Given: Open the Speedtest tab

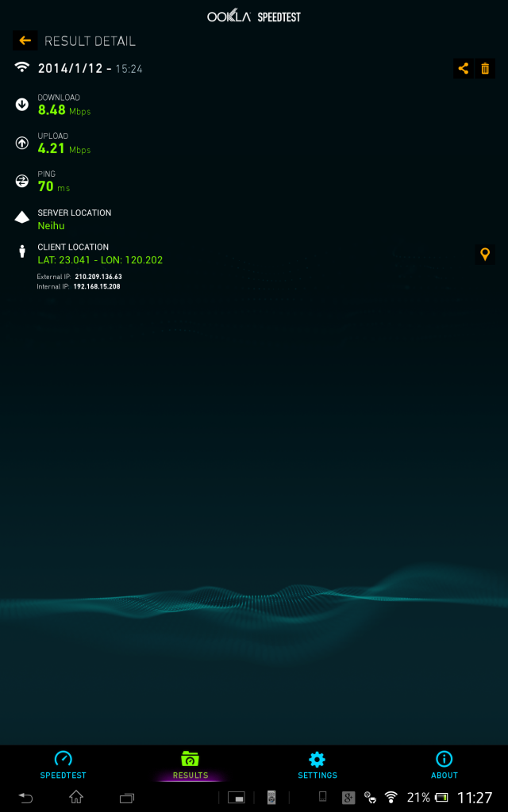Looking at the screenshot, I should tap(63, 766).
